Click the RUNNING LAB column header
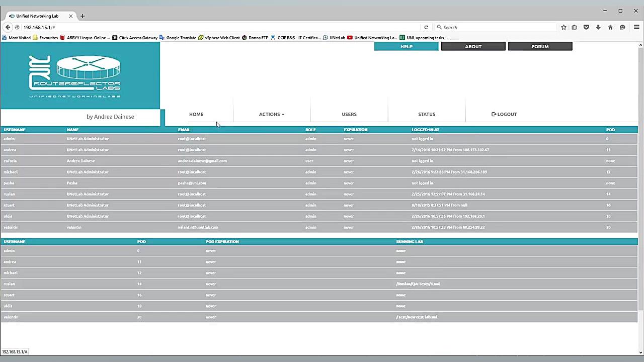 coord(409,242)
